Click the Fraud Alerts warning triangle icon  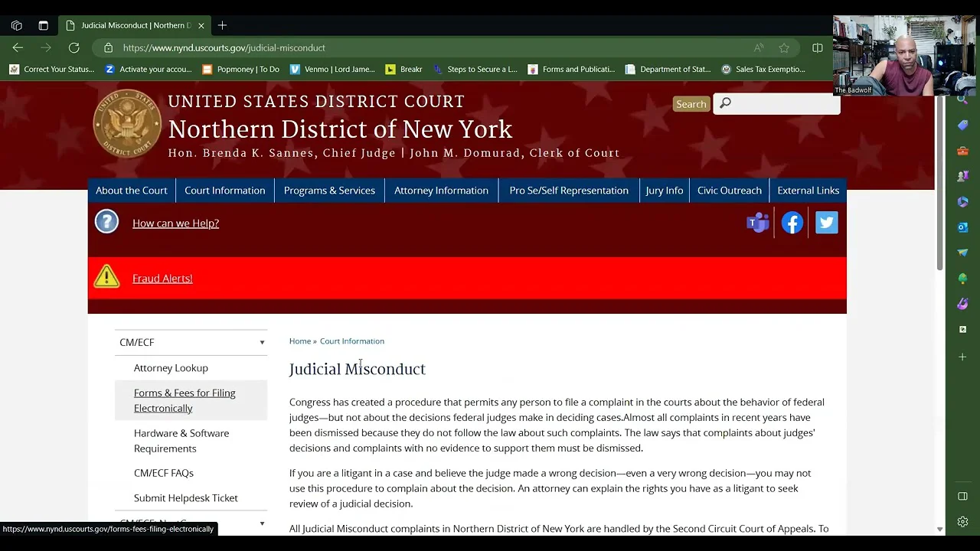point(106,276)
